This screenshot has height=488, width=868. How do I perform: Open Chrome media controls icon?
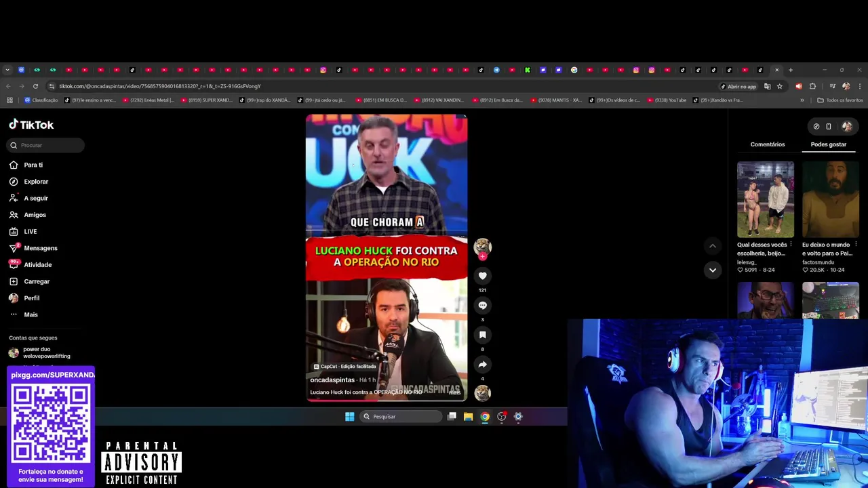coord(832,86)
